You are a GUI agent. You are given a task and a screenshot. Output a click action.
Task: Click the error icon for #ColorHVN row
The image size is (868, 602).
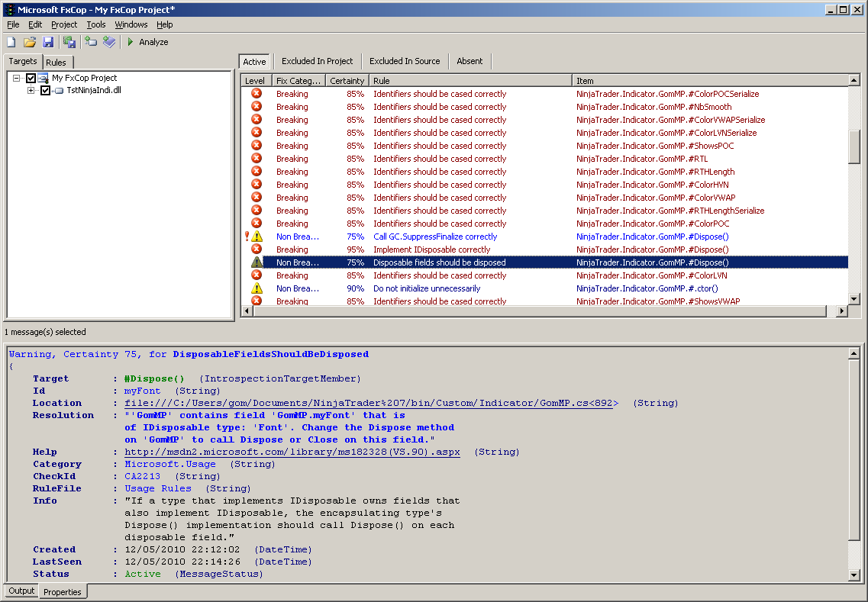tap(257, 184)
